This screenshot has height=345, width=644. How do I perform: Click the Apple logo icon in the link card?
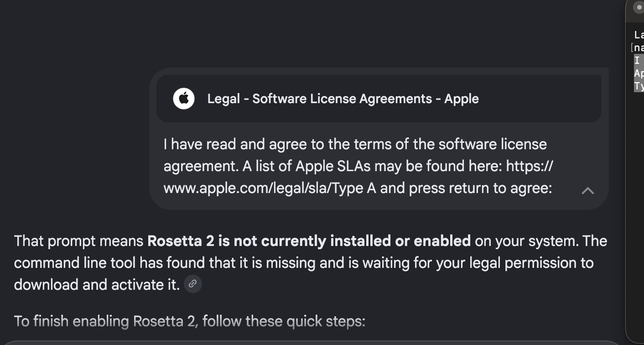click(184, 99)
